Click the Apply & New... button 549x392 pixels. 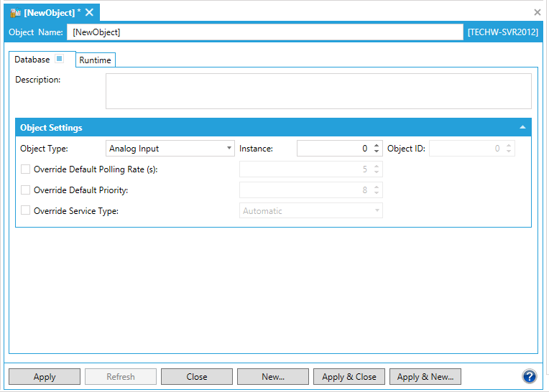click(425, 377)
